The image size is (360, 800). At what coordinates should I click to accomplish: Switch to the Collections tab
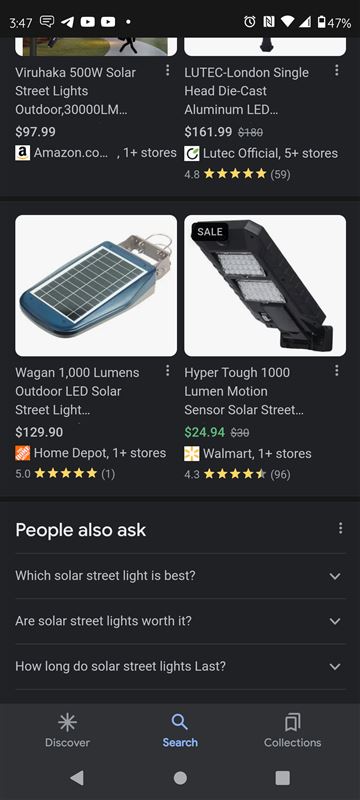coord(293,731)
